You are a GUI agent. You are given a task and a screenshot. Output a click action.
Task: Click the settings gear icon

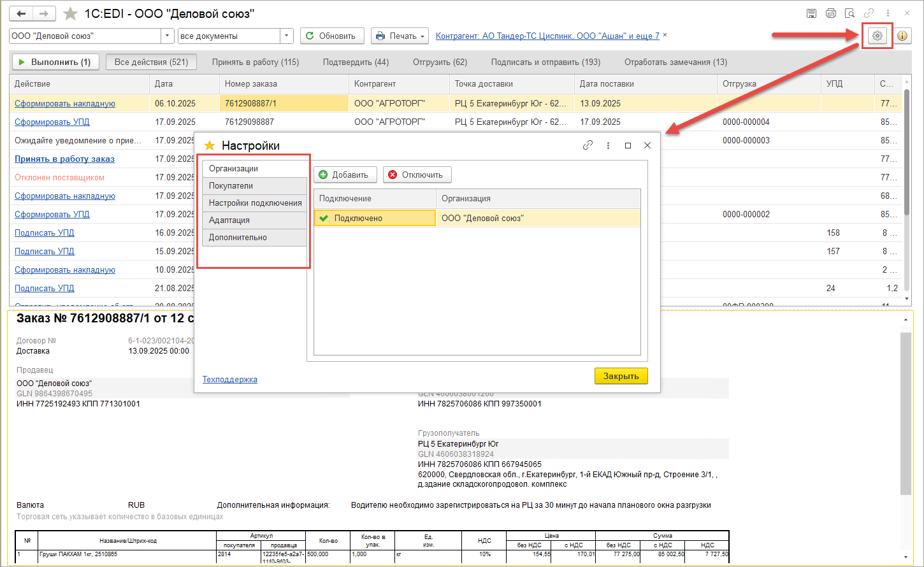click(x=877, y=36)
